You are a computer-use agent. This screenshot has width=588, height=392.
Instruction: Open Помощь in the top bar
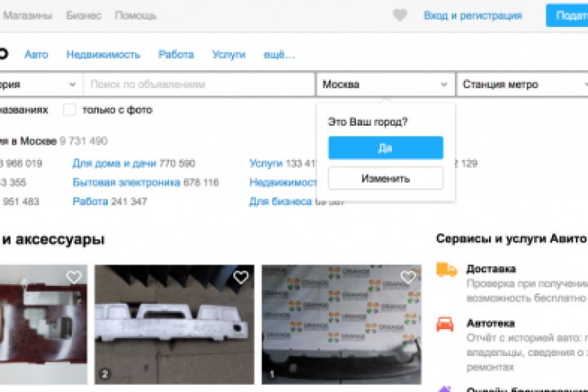pos(136,16)
